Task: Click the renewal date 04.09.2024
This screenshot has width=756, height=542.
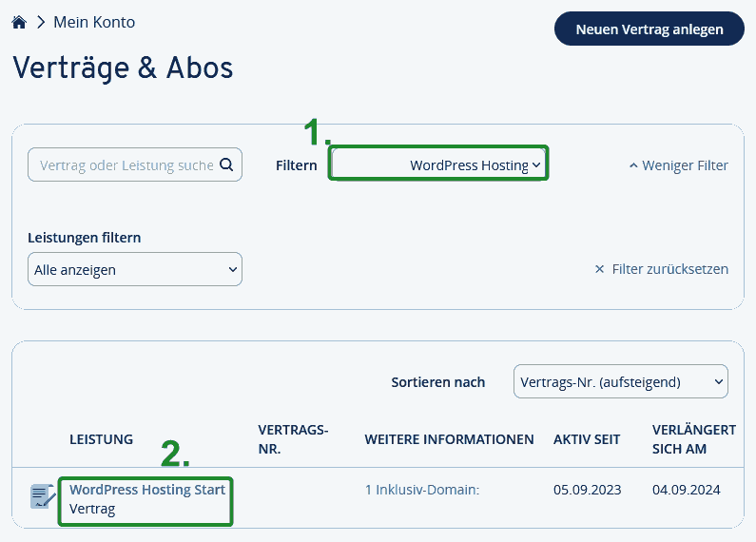Action: coord(686,491)
